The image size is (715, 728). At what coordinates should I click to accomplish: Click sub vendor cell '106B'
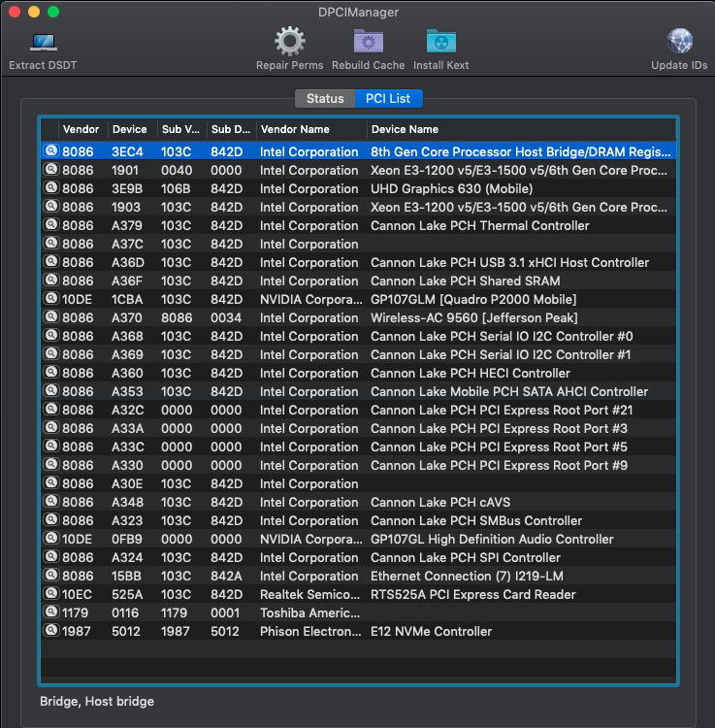coord(176,189)
